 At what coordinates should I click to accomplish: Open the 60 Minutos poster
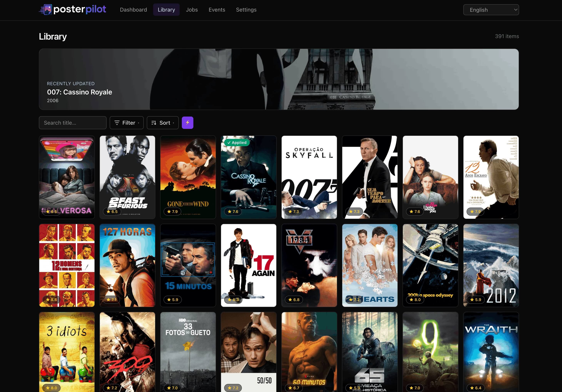309,352
